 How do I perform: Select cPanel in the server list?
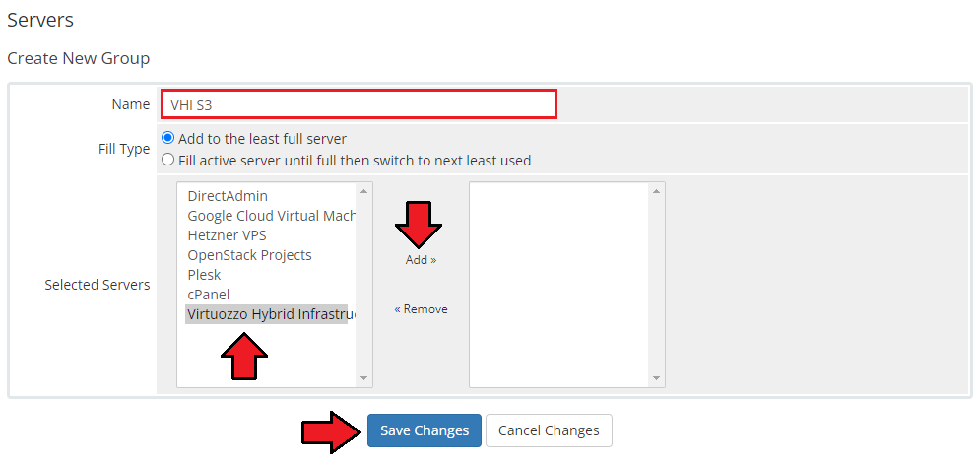coord(266,295)
